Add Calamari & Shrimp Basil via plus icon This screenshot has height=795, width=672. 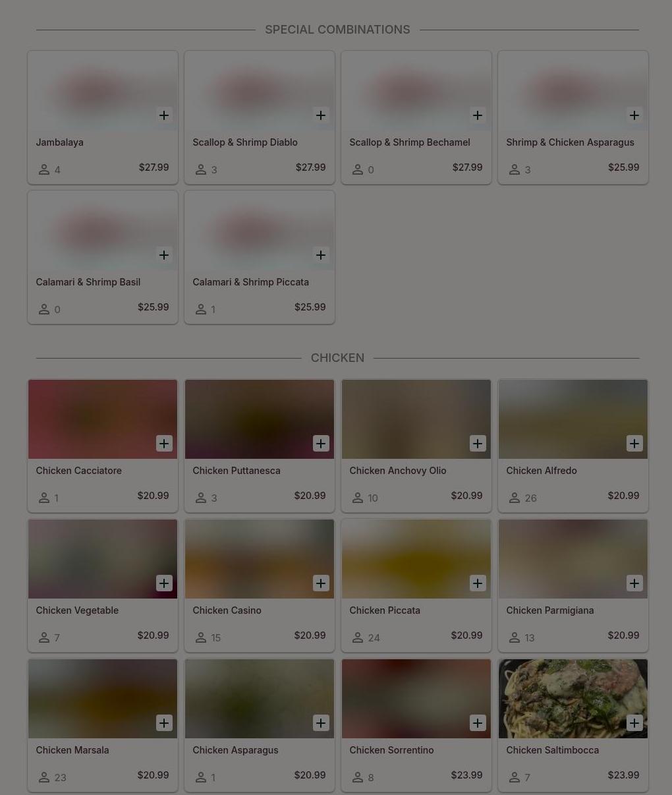click(x=164, y=255)
